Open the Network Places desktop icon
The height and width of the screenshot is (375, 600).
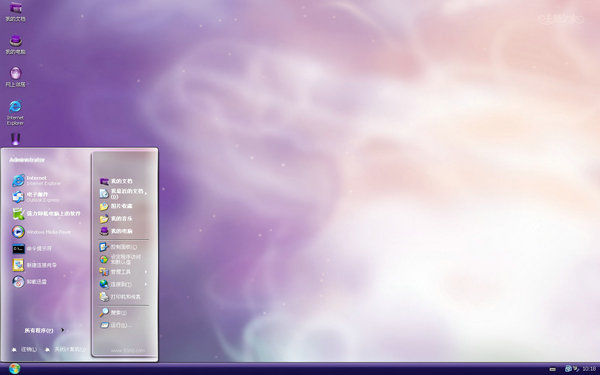[15, 77]
